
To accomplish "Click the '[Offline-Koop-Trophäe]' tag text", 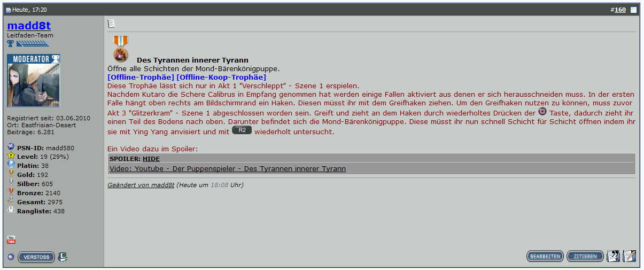I will [221, 77].
